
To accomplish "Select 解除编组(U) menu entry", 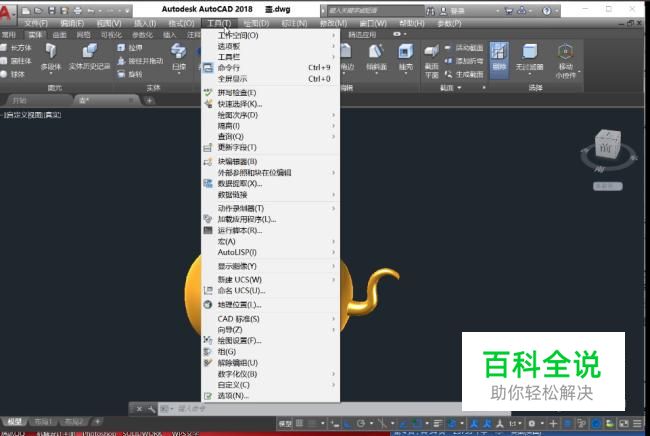I will 270,363.
